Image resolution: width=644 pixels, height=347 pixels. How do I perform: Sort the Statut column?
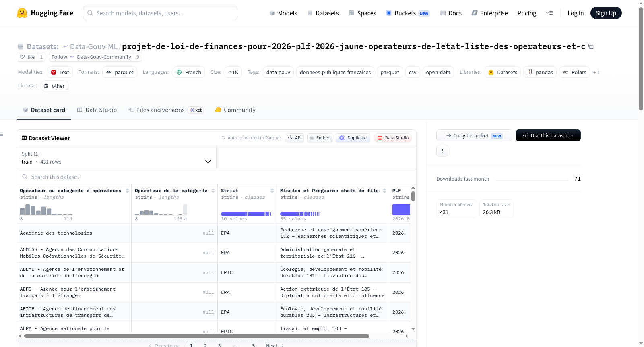(x=272, y=191)
